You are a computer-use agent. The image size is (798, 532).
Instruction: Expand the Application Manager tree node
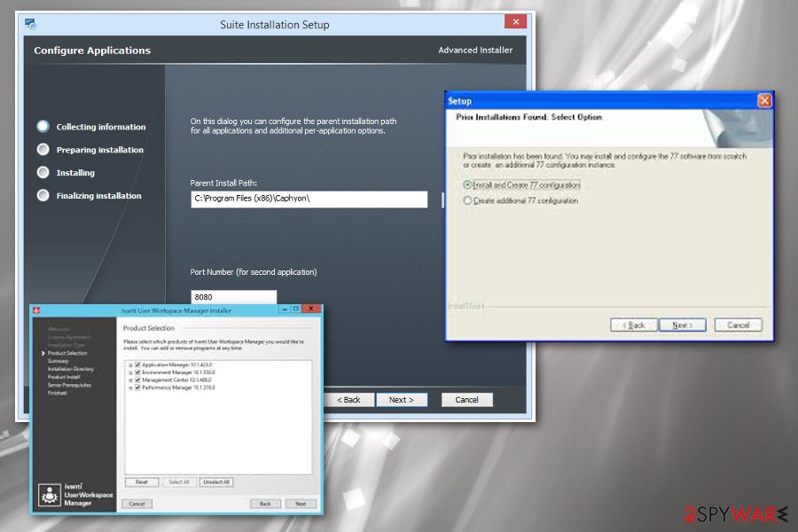131,365
